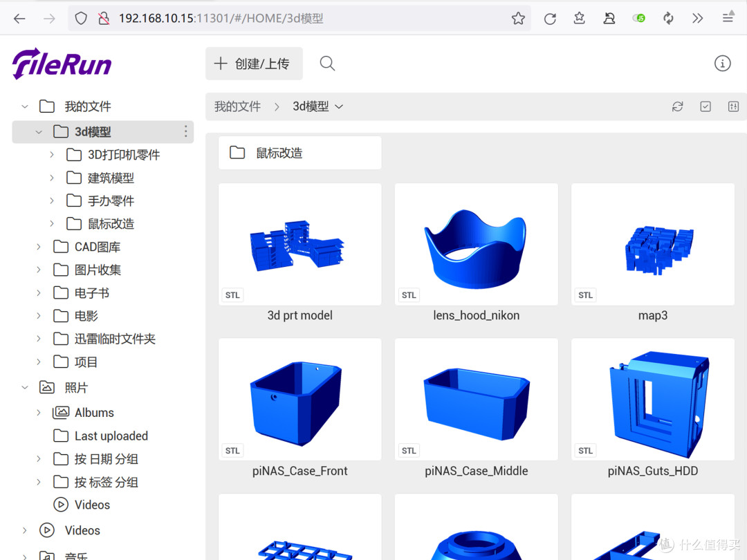Viewport: 747px width, 560px height.
Task: Click the 照片 photos icon in sidebar
Action: pyautogui.click(x=47, y=388)
